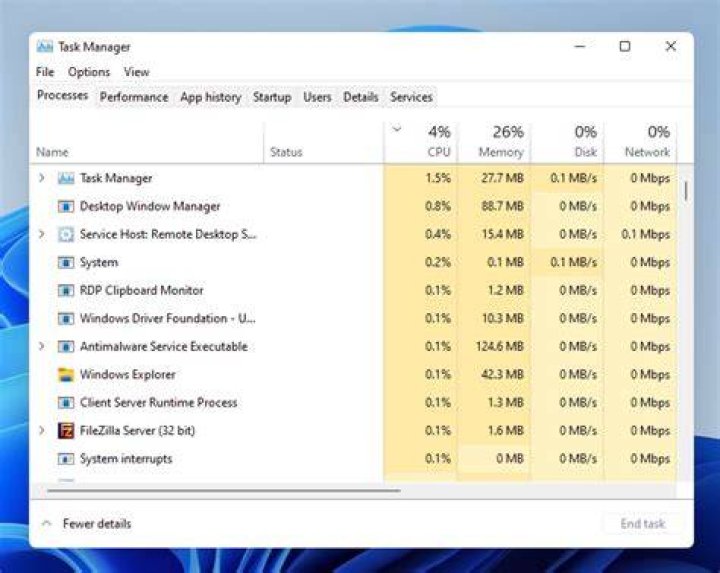Click the Task Manager process row icon
720x573 pixels.
(66, 178)
